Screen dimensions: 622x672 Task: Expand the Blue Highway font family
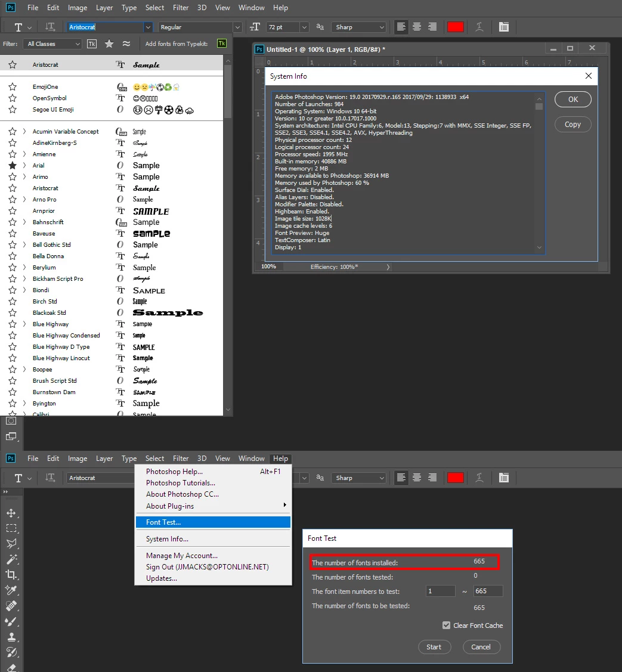pyautogui.click(x=24, y=324)
